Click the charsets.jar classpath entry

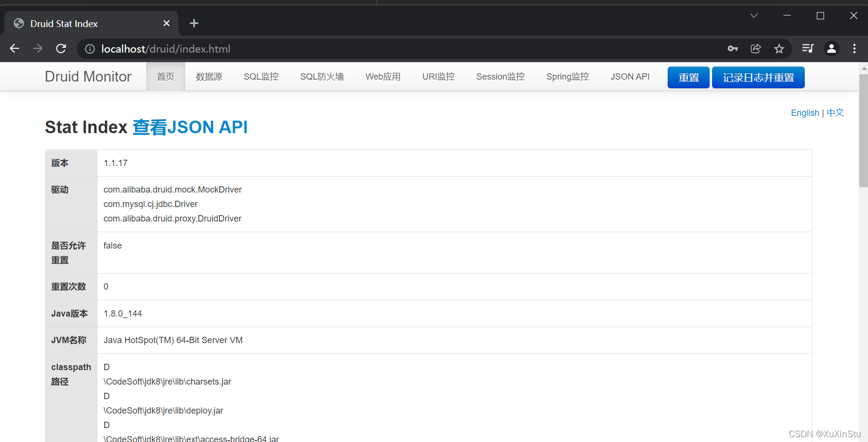point(167,382)
